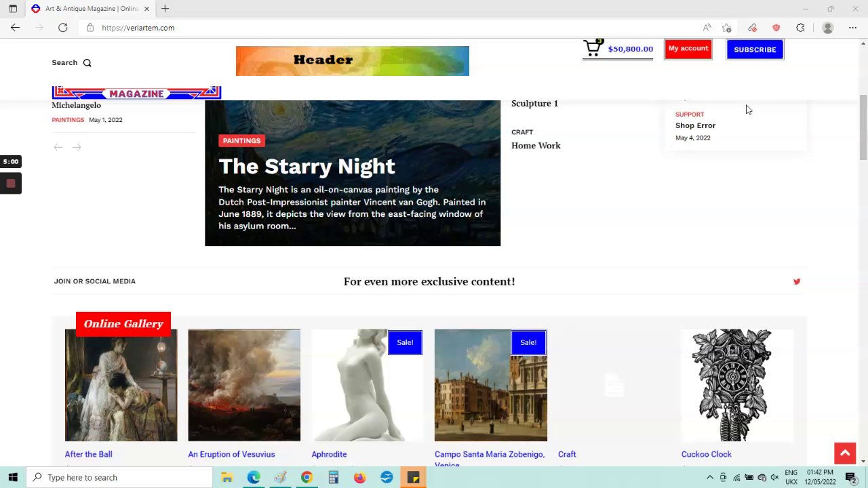
Task: Open the Home Work article link
Action: [536, 145]
